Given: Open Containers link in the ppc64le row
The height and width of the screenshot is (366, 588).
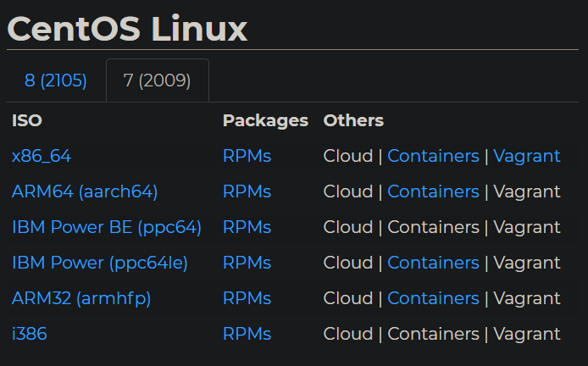Looking at the screenshot, I should tap(433, 263).
